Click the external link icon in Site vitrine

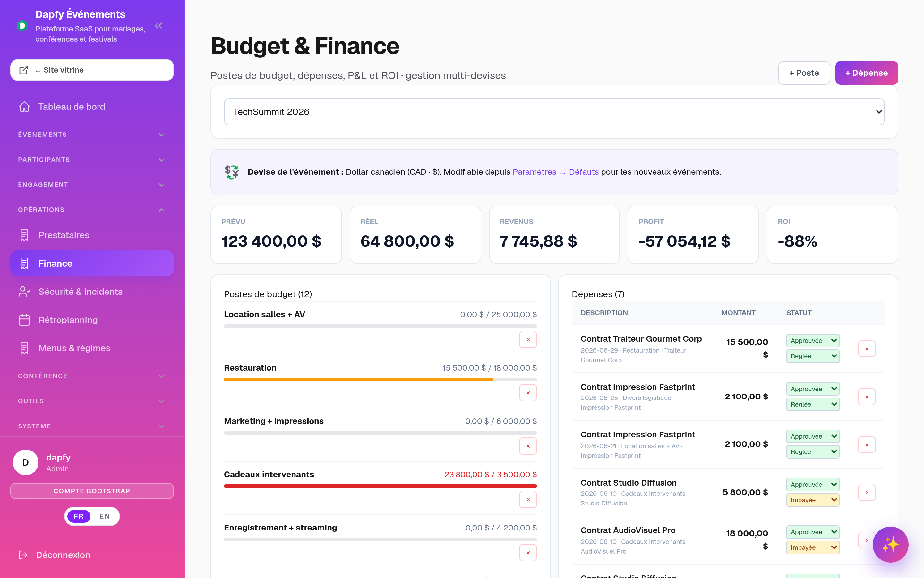(24, 70)
